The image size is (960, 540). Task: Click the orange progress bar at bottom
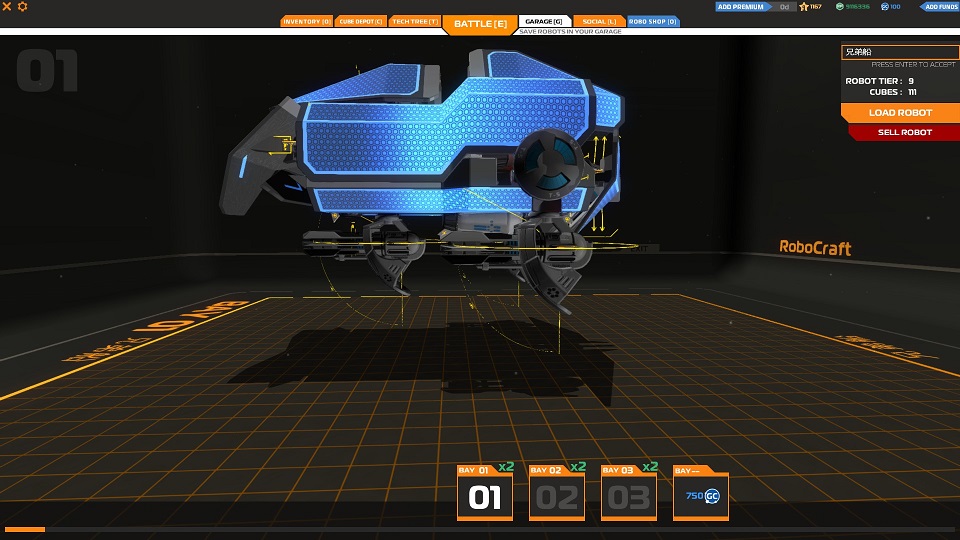coord(24,530)
